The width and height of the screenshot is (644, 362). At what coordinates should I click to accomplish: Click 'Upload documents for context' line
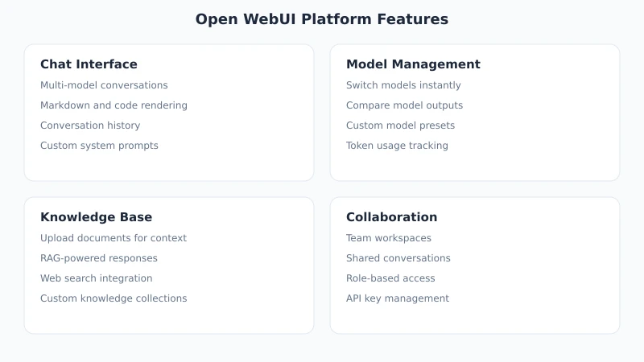pos(114,238)
